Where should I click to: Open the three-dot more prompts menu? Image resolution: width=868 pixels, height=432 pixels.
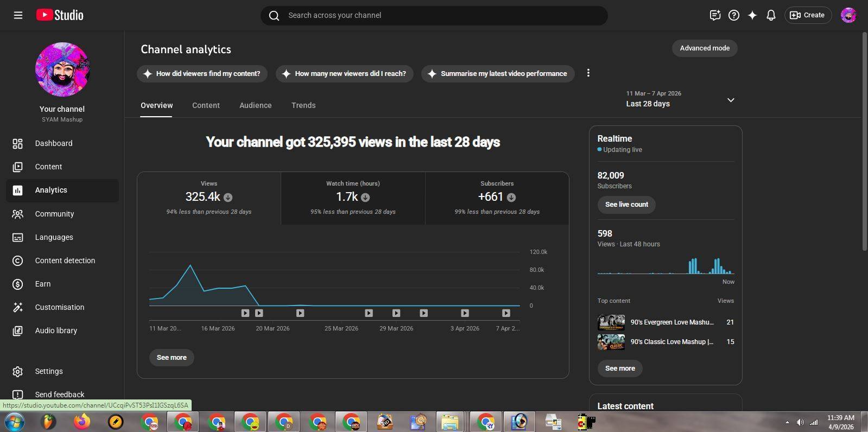click(x=588, y=73)
